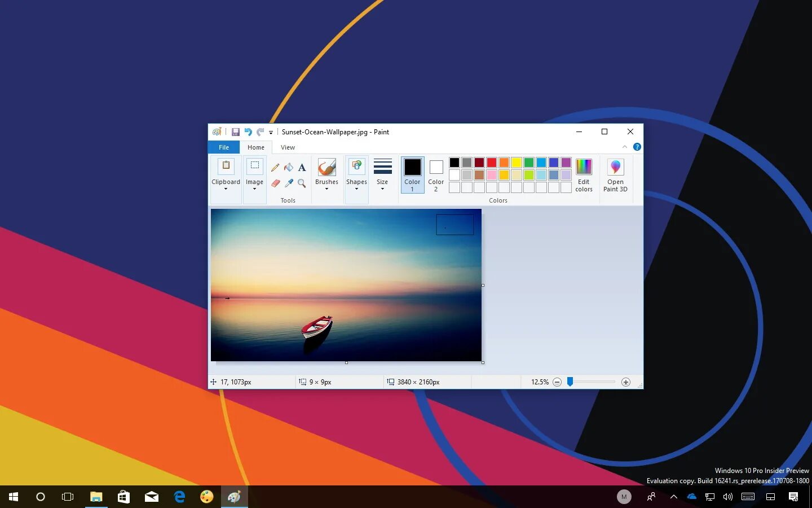Select Color 2 background color box
812x508 pixels.
tap(436, 175)
